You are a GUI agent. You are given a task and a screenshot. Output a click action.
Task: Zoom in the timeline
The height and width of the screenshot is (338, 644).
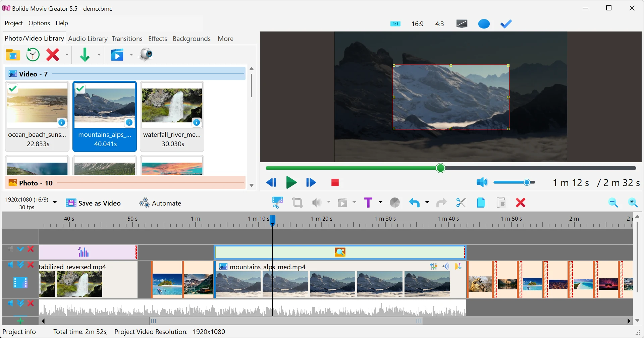633,203
